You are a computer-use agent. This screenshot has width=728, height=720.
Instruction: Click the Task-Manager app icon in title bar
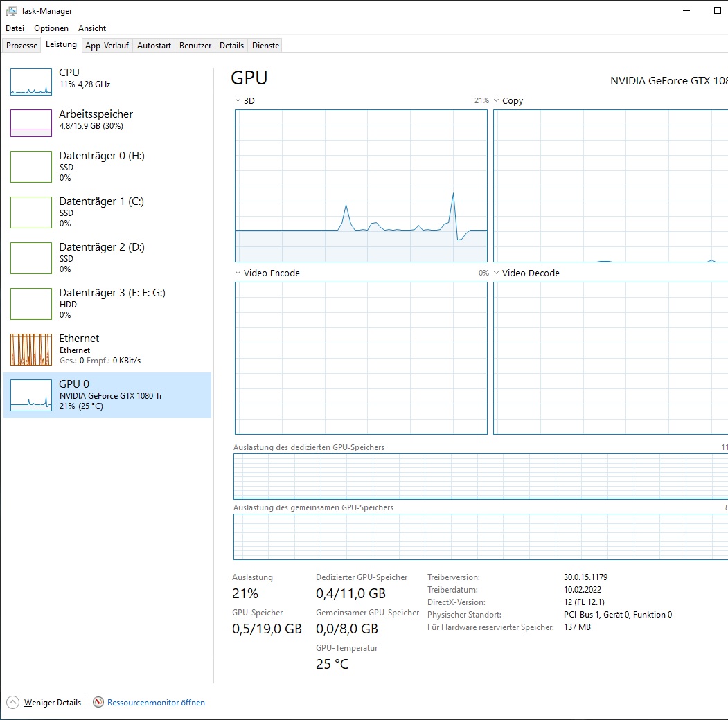coord(12,10)
